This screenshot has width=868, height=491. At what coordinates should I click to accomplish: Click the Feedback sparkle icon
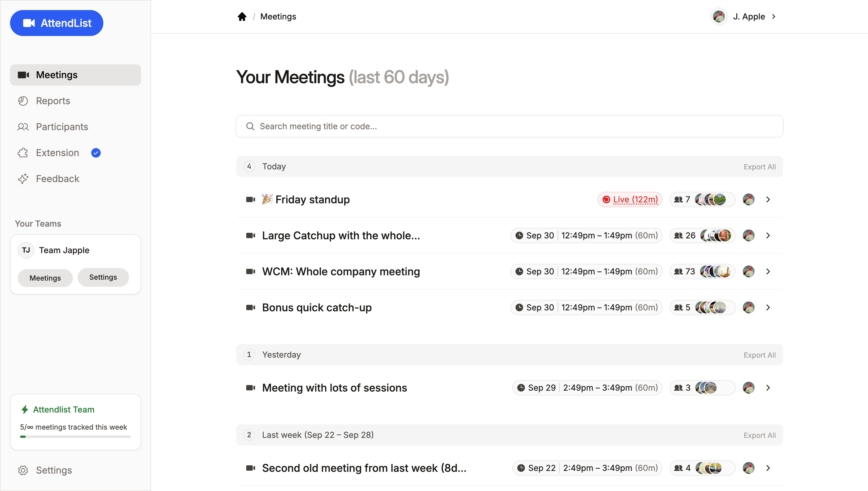click(23, 179)
